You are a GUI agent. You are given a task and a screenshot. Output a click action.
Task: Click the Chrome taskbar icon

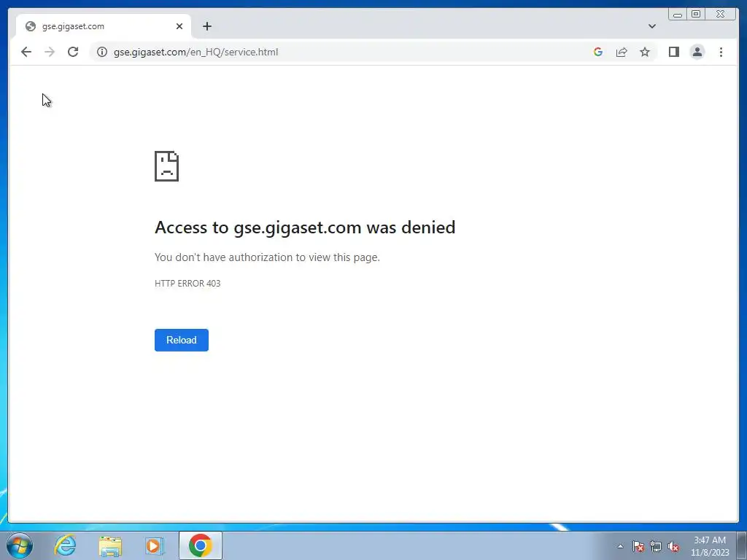coord(200,545)
